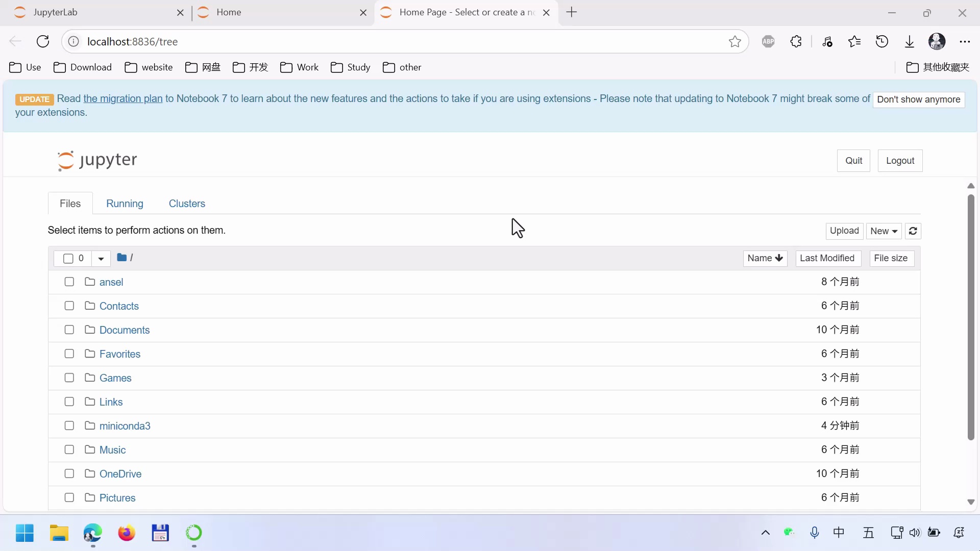Switch to the Clusters tab
The image size is (980, 551).
[x=187, y=204]
